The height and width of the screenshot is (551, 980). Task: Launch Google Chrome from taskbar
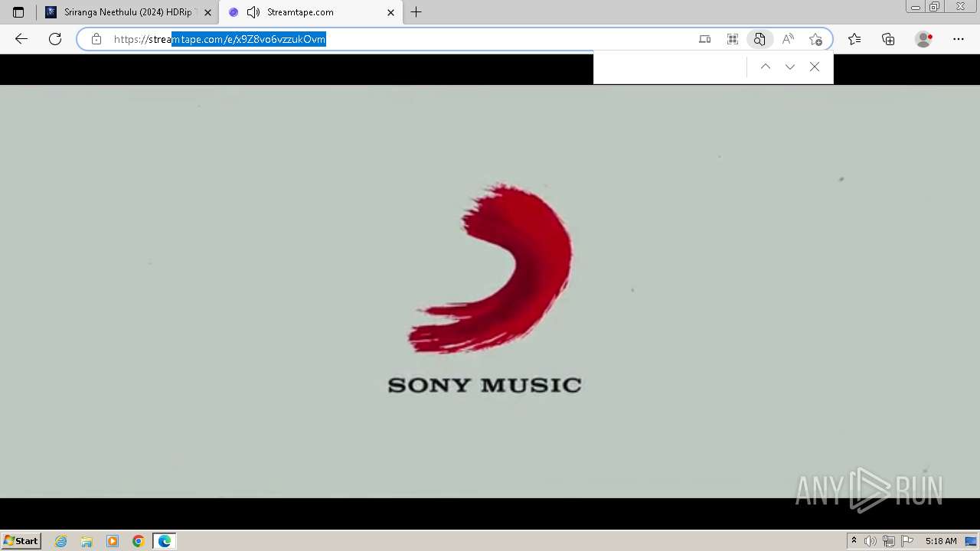[139, 541]
